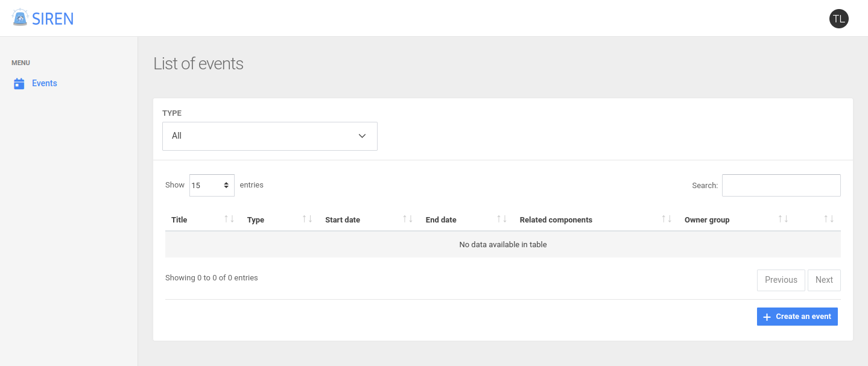Expand the Show entries count selector

point(212,186)
